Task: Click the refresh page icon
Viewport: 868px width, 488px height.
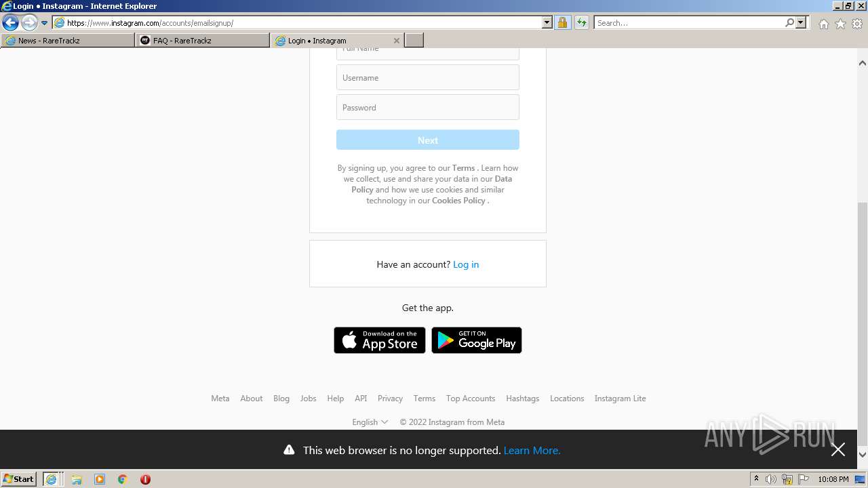Action: coord(581,23)
